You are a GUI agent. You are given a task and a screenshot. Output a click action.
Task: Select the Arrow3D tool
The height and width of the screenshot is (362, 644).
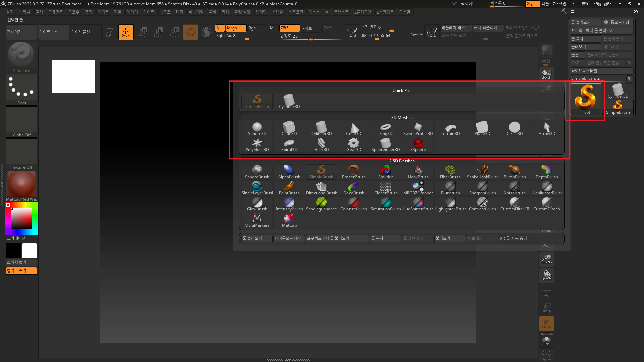pyautogui.click(x=547, y=129)
